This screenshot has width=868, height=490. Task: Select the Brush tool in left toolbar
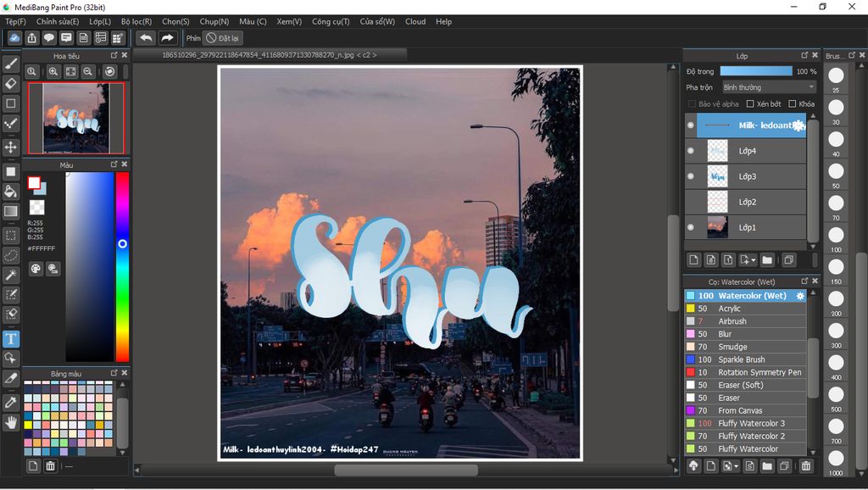[x=10, y=64]
